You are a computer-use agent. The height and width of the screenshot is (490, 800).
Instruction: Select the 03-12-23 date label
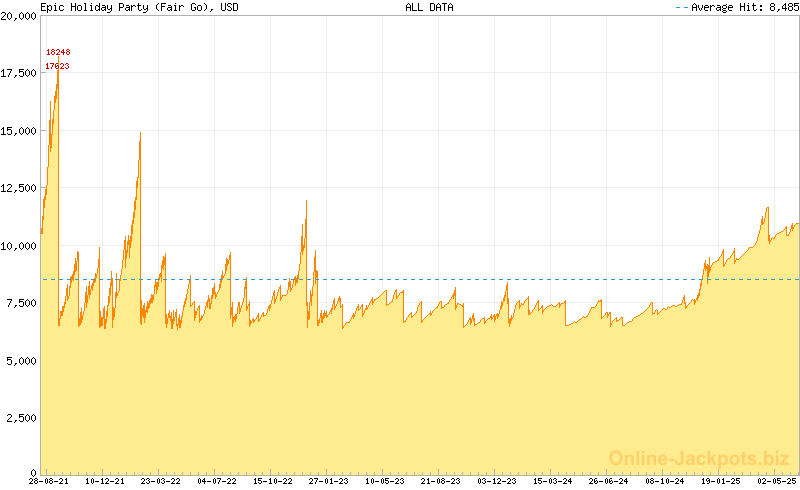[x=496, y=481]
